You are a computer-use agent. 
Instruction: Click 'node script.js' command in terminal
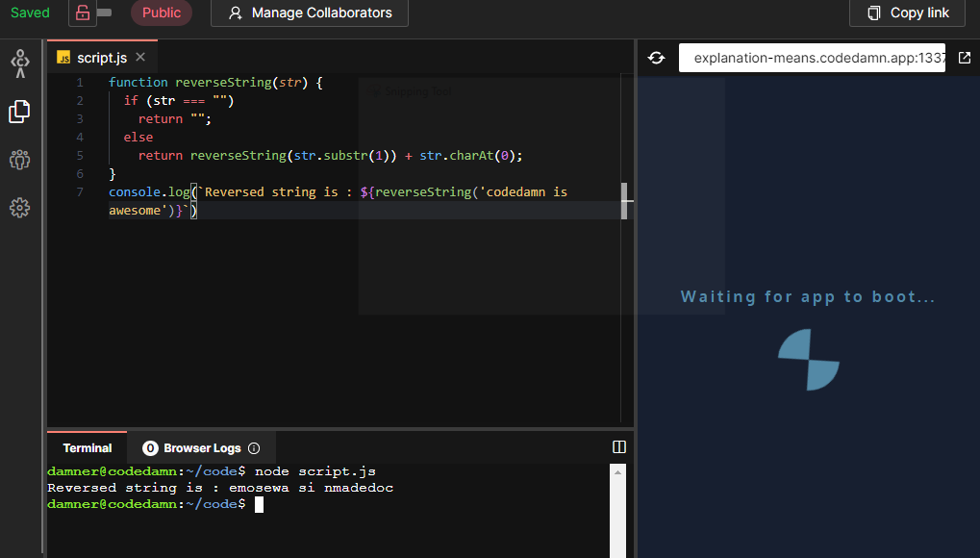coord(315,471)
